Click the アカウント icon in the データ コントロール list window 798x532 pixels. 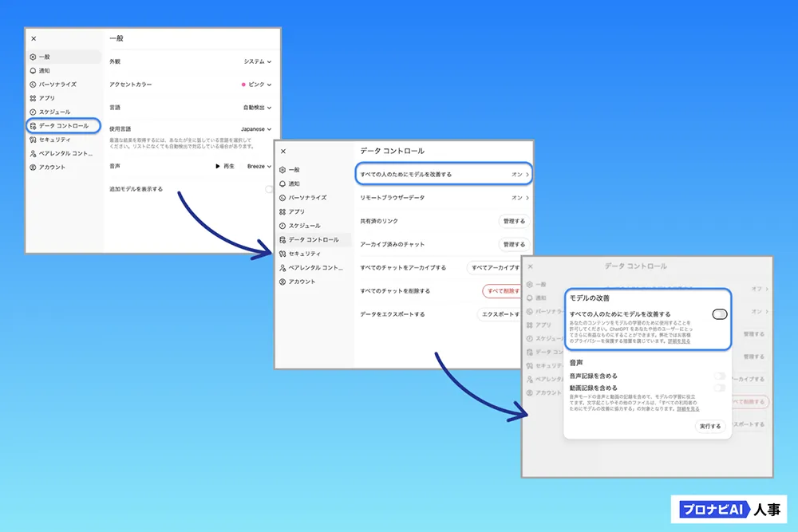(282, 282)
